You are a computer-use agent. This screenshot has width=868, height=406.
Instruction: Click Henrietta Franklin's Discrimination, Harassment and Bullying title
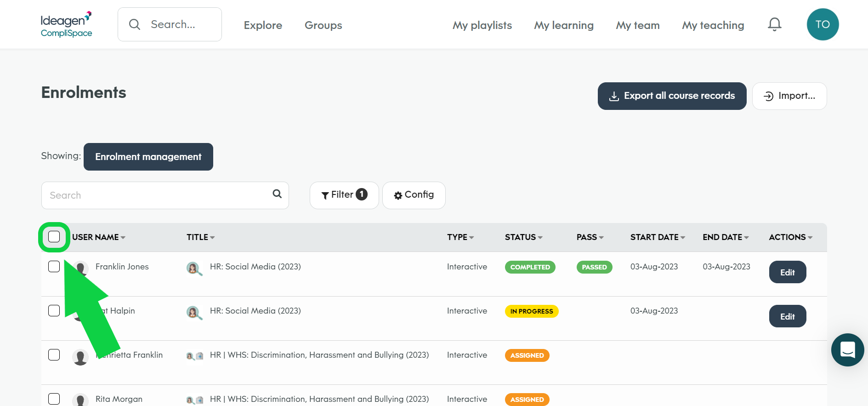point(319,355)
